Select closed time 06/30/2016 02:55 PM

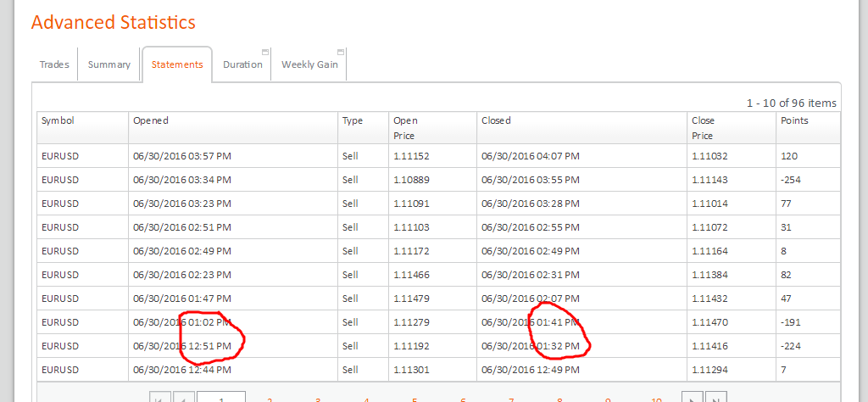(x=531, y=227)
